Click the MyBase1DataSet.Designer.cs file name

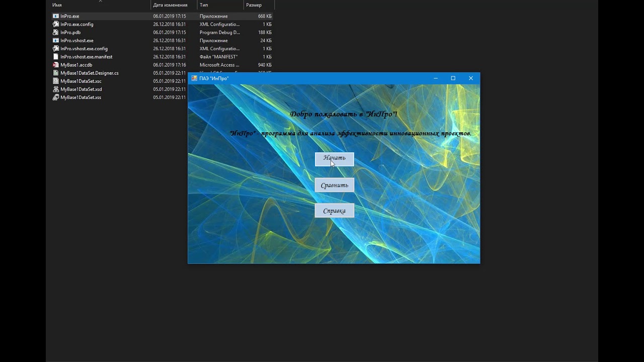coord(90,73)
